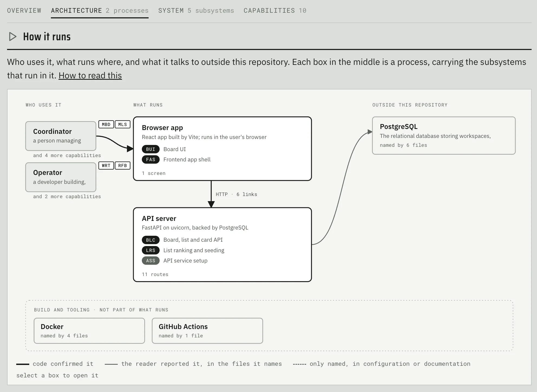Click the BUI subsystem pill

150,149
